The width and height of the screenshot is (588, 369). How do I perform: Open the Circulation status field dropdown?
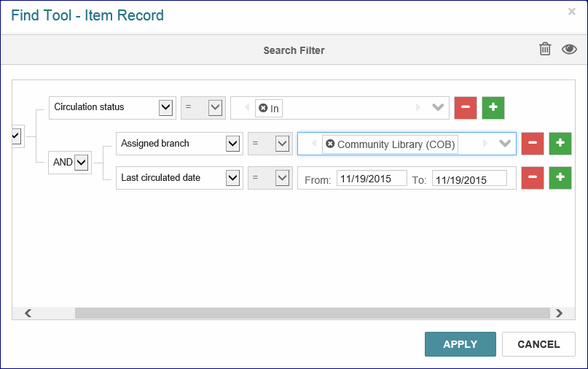tap(165, 108)
